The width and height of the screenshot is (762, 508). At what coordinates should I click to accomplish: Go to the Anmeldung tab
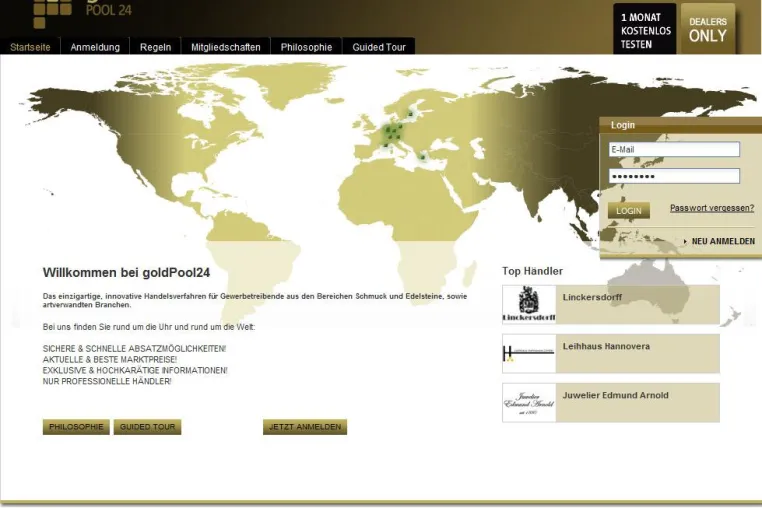point(95,47)
